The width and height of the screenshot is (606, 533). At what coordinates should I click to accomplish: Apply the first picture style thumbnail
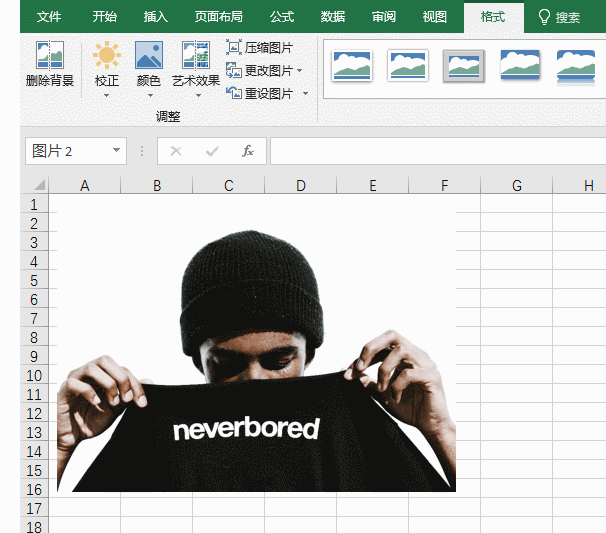(352, 65)
